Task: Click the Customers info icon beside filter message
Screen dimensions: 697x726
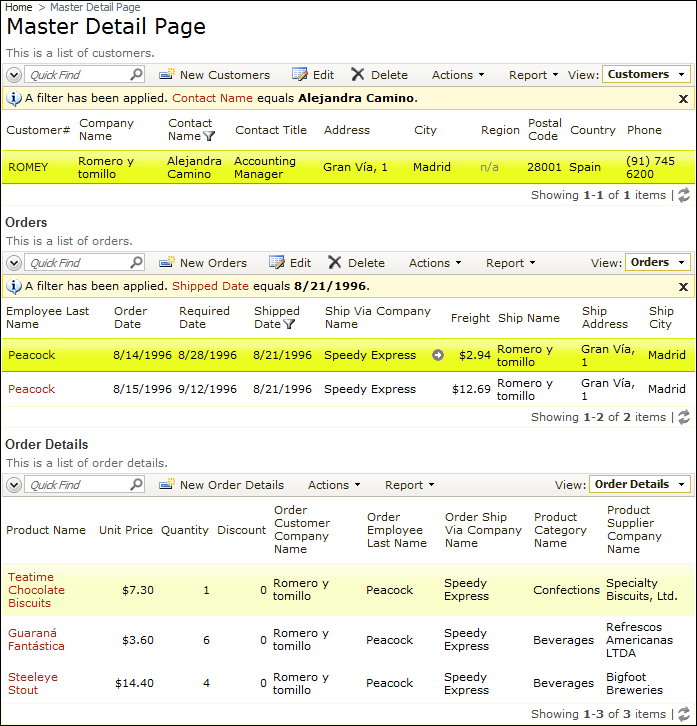Action: click(x=14, y=98)
